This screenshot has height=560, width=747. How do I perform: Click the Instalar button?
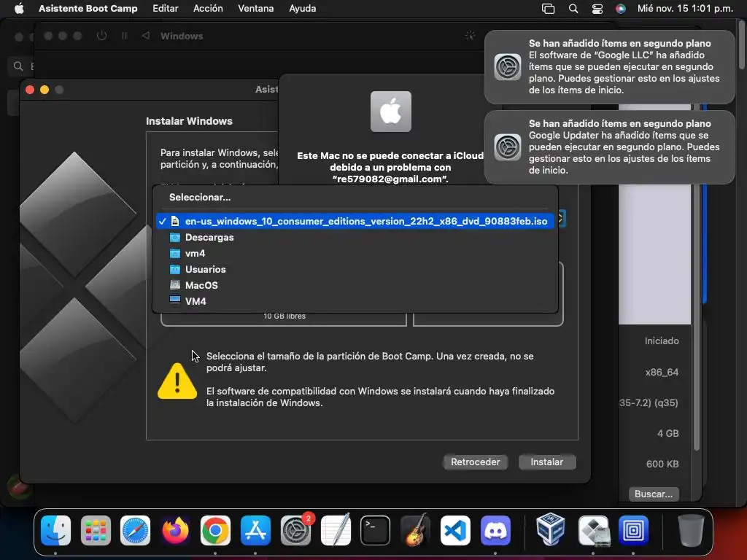(547, 462)
